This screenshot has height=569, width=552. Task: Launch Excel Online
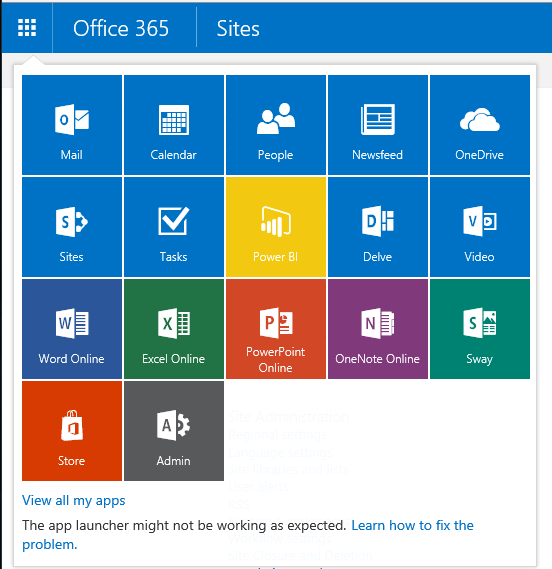point(174,329)
